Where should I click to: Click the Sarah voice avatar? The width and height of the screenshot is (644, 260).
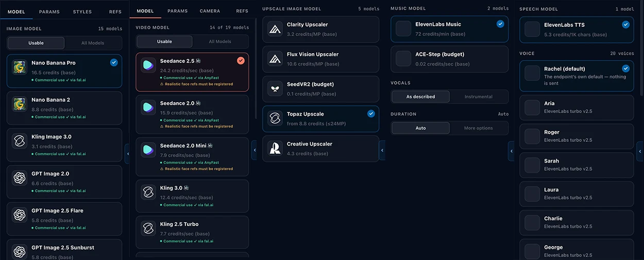tap(532, 165)
